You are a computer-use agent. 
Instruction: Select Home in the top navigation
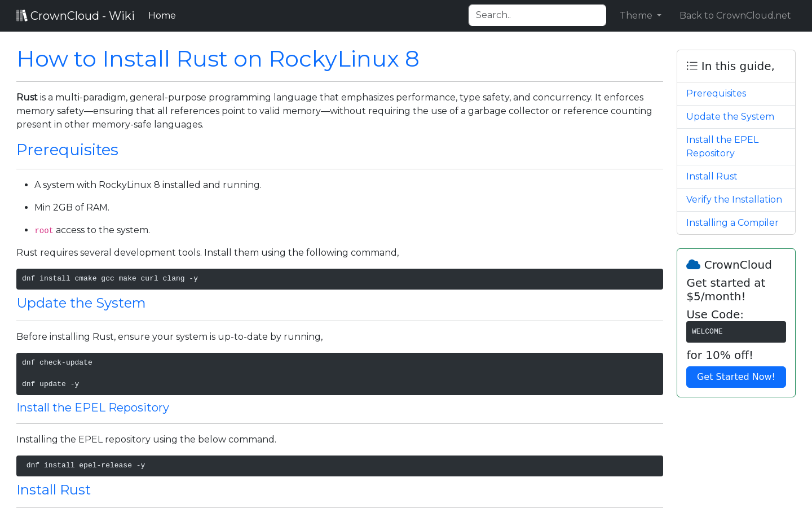point(162,15)
